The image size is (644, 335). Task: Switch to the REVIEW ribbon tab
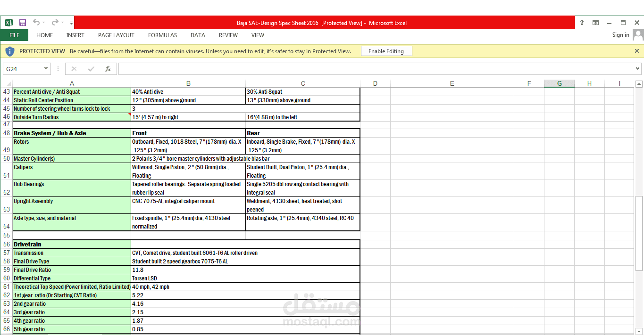click(228, 35)
